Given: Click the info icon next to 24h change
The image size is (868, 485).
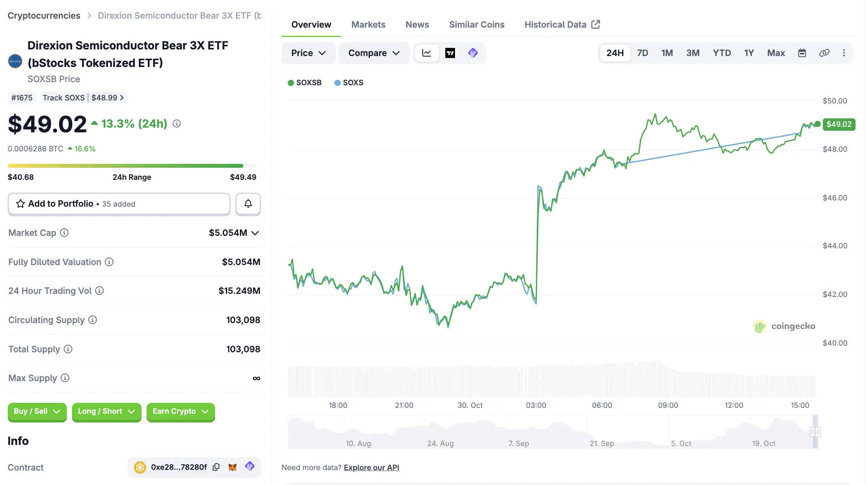Looking at the screenshot, I should coord(177,124).
